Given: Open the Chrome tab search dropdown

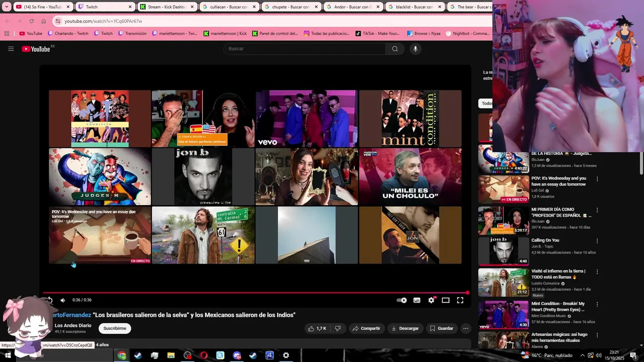Looking at the screenshot, I should click(x=7, y=7).
